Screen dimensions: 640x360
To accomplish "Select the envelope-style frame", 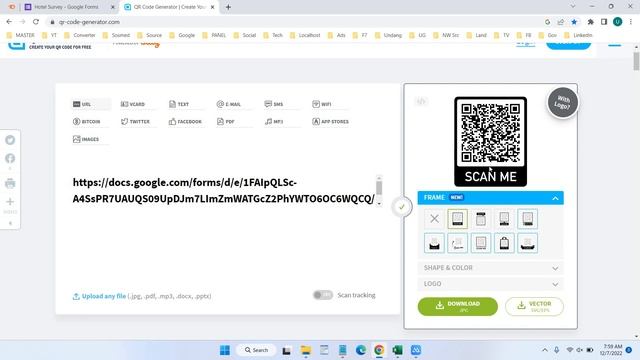I will tap(434, 243).
